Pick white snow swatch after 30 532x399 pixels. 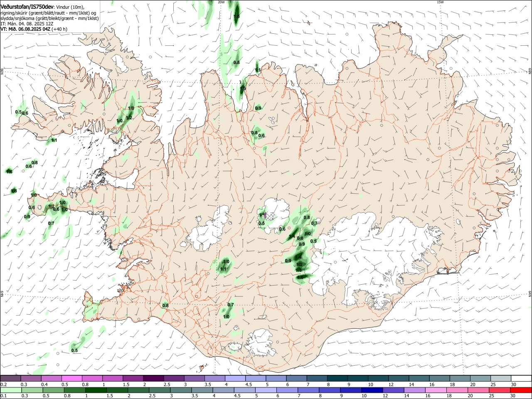tap(521, 378)
